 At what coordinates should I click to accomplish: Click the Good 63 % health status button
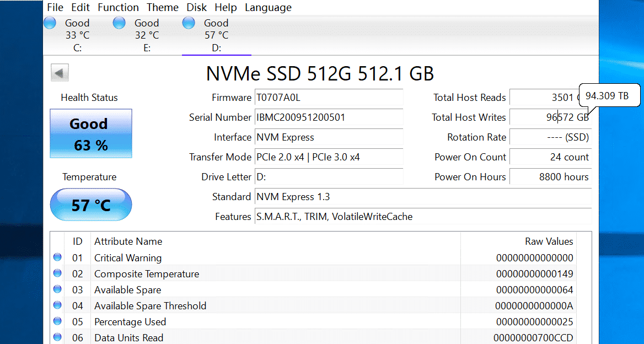pyautogui.click(x=91, y=134)
